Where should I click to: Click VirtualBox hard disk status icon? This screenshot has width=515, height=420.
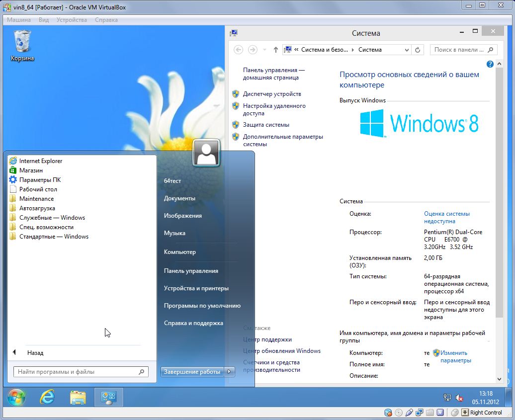pyautogui.click(x=388, y=413)
